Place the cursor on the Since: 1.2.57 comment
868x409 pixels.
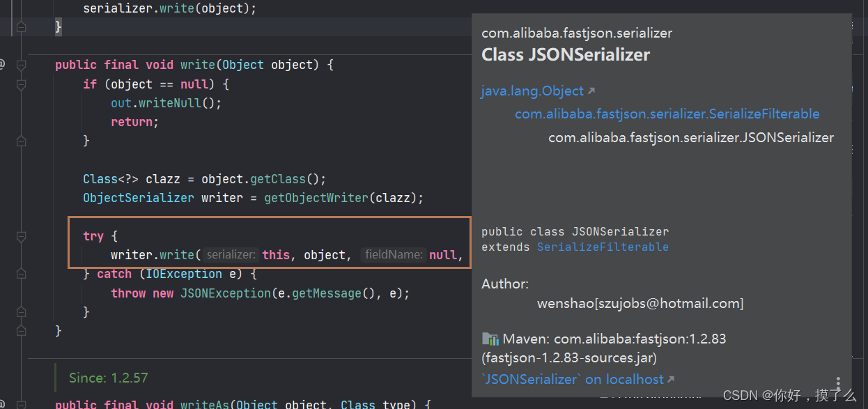click(108, 377)
